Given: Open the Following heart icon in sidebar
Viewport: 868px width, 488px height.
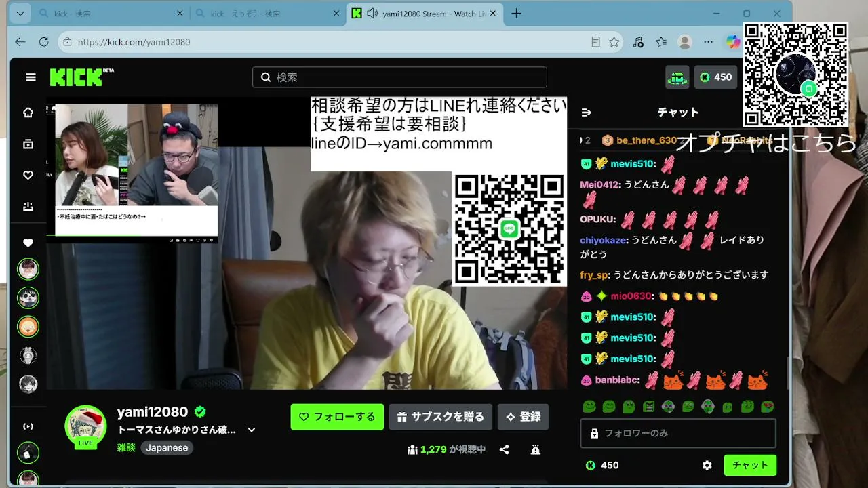Looking at the screenshot, I should (x=28, y=176).
